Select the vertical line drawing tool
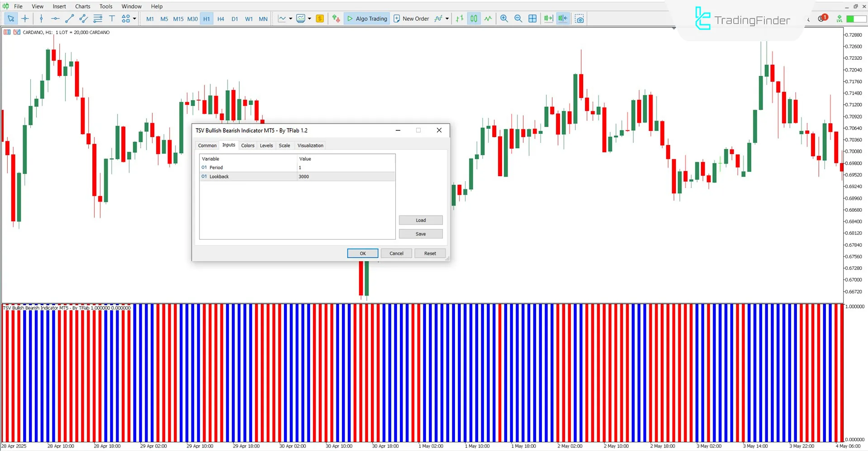The width and height of the screenshot is (868, 451). 41,19
